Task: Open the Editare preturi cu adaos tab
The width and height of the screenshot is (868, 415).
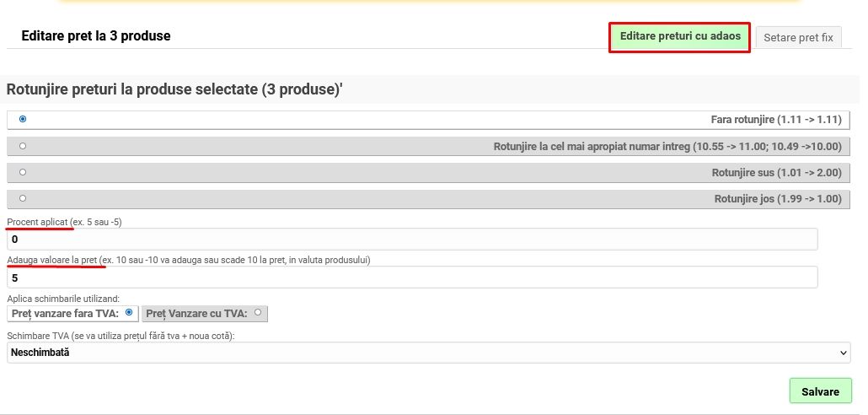Action: tap(680, 36)
